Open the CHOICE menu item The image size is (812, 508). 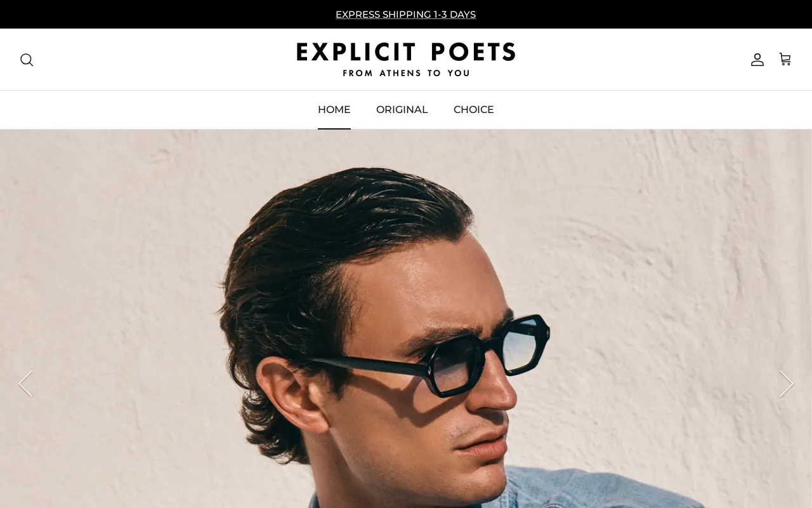tap(474, 110)
